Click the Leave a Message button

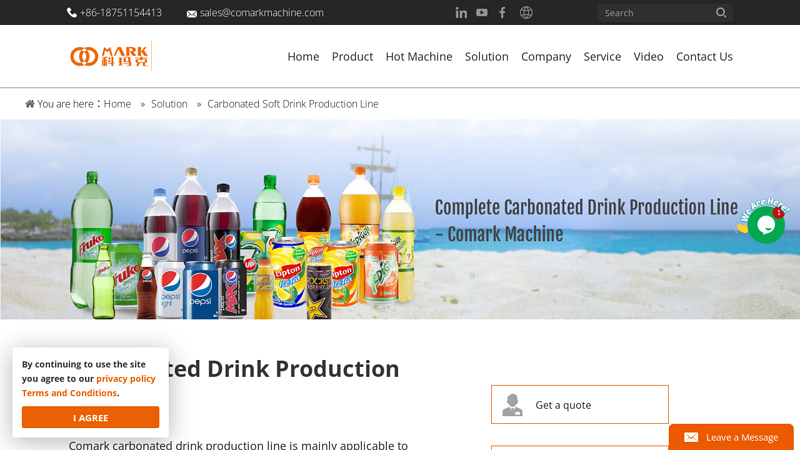point(731,437)
